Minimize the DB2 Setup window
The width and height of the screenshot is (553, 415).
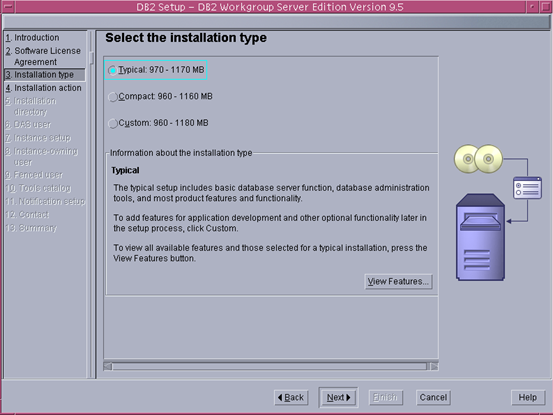pos(533,7)
